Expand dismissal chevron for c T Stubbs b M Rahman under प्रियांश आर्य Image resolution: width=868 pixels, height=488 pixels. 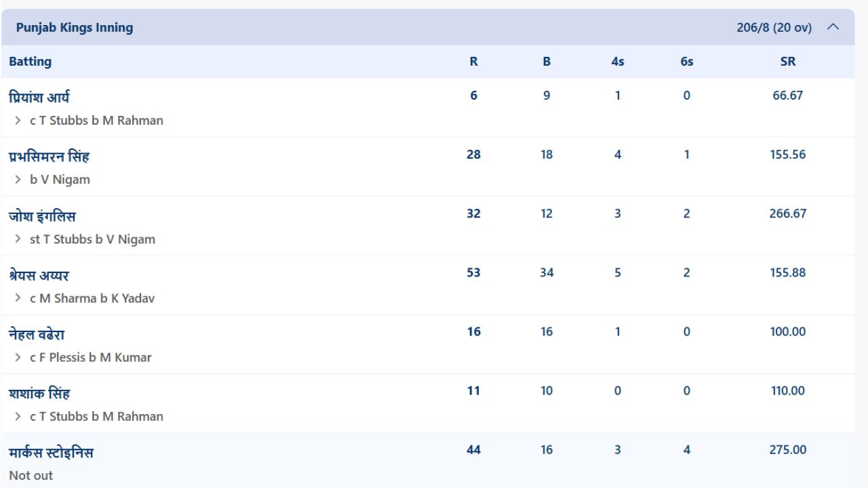pyautogui.click(x=18, y=121)
